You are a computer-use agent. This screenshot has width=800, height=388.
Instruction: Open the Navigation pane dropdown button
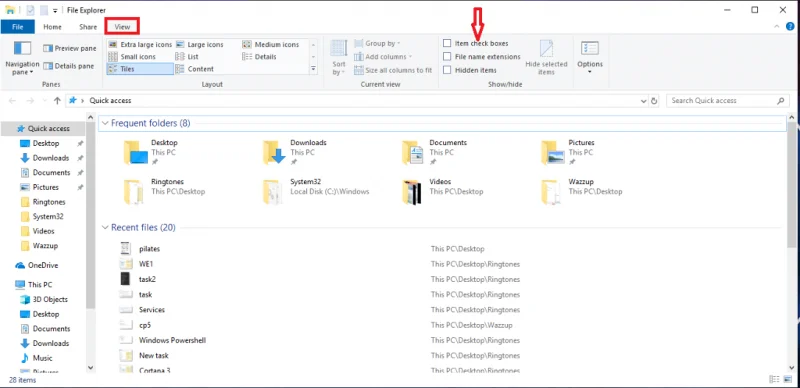click(22, 59)
